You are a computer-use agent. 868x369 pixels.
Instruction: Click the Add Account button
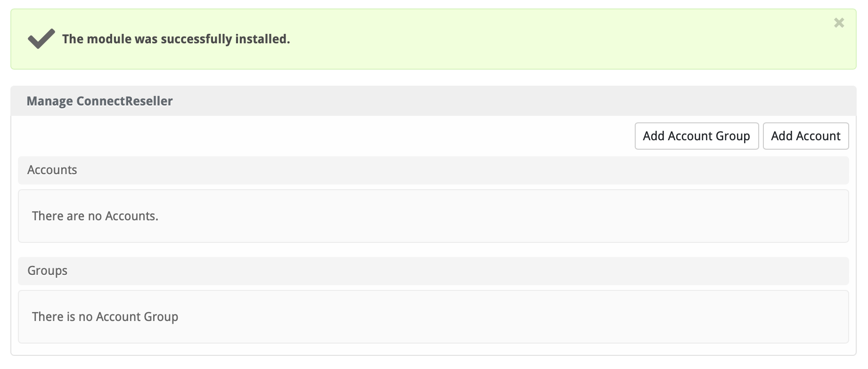click(805, 136)
